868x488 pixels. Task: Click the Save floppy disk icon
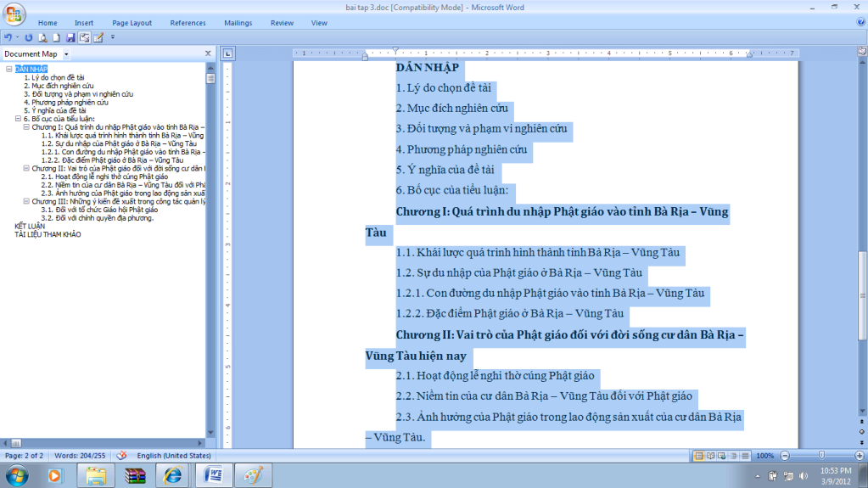click(70, 37)
